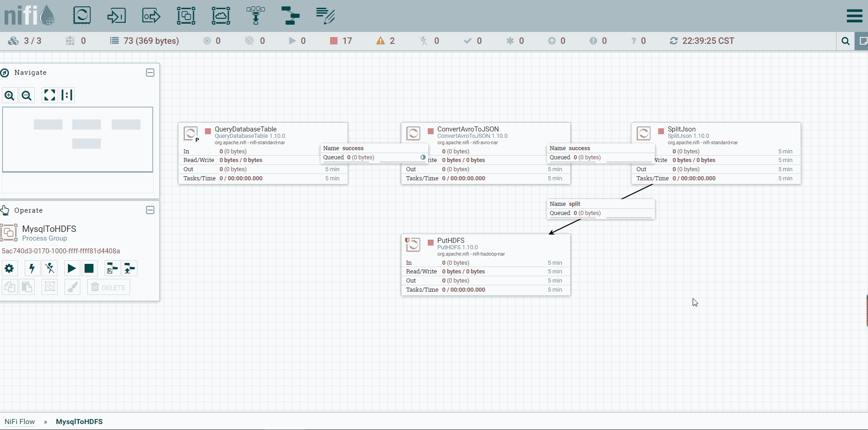868x430 pixels.
Task: Start the MysqlToHDFS process group
Action: 72,268
